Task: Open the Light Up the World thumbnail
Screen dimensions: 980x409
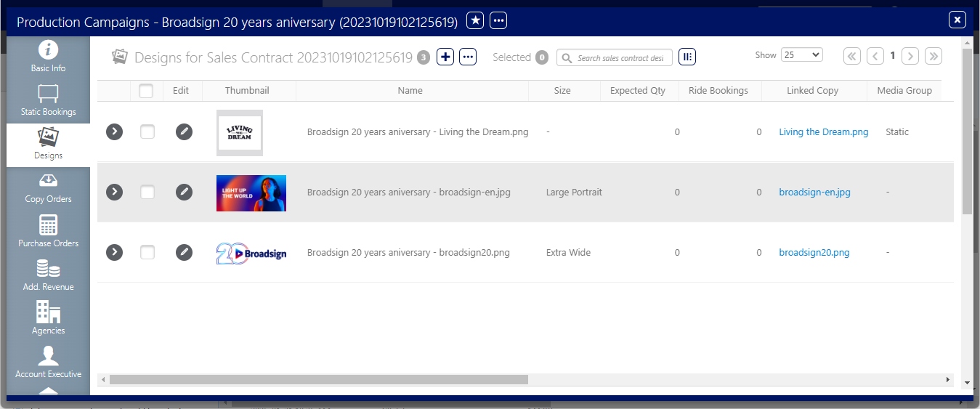Action: (251, 193)
